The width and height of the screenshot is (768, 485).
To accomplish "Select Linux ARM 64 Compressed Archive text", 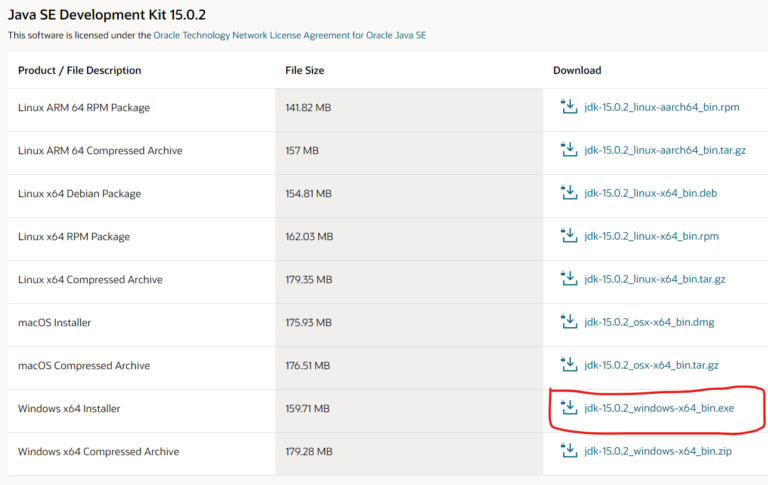I will coord(100,151).
